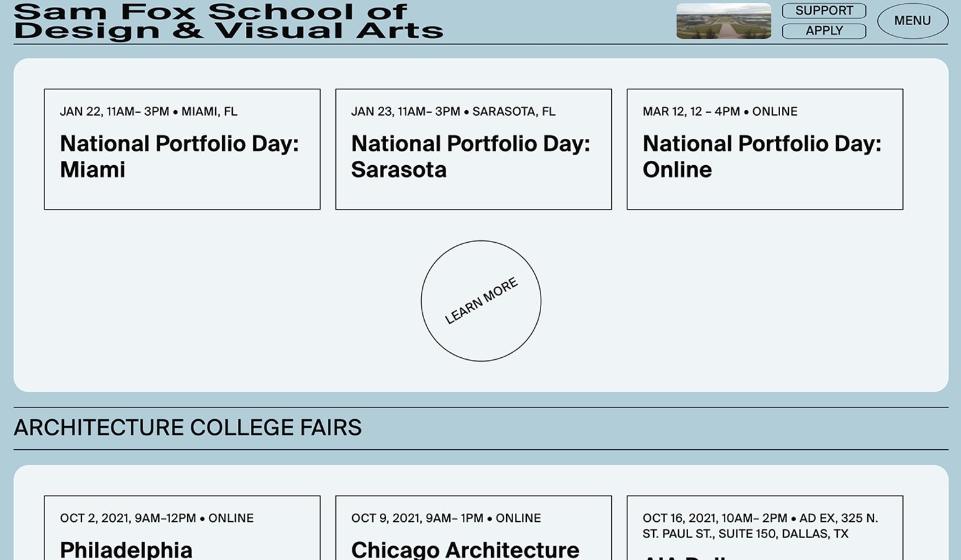Screen dimensions: 961x560
Task: Click the Jan 22 Miami, FL date line
Action: coord(148,111)
